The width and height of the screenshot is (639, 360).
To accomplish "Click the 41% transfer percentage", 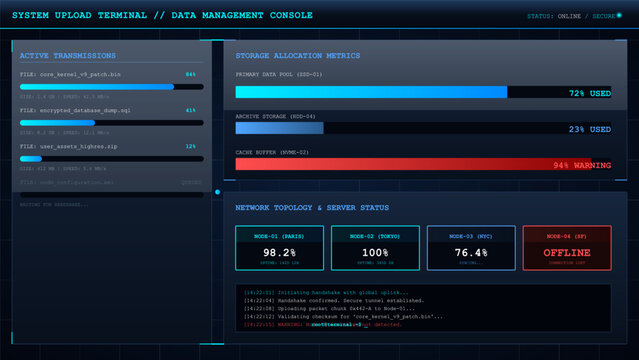I will [190, 110].
